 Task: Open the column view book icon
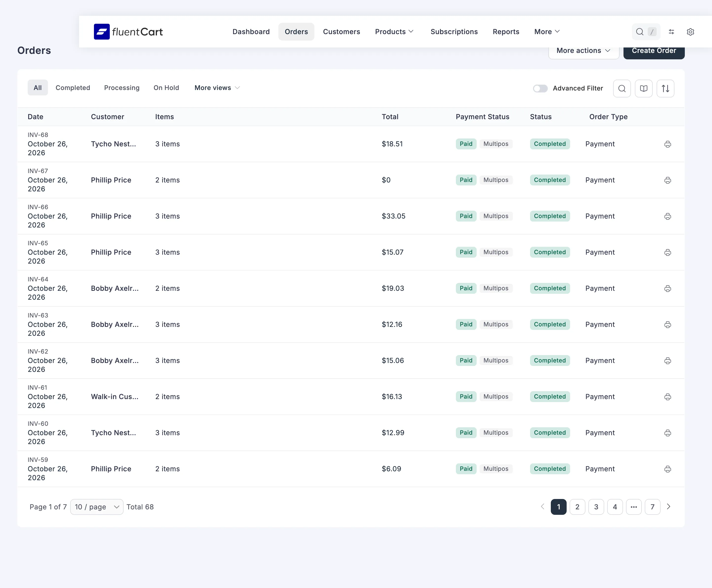[643, 89]
